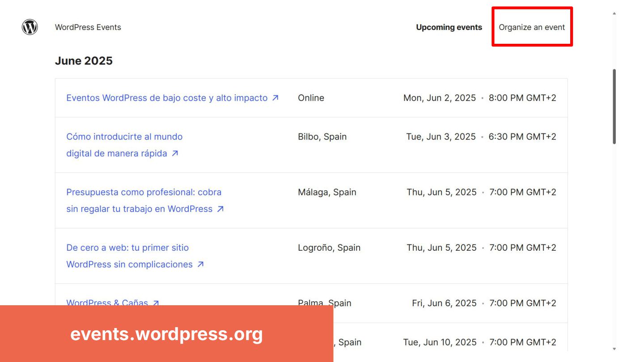Click the 'Logroño, Spain' location text
This screenshot has width=644, height=362.
(329, 248)
